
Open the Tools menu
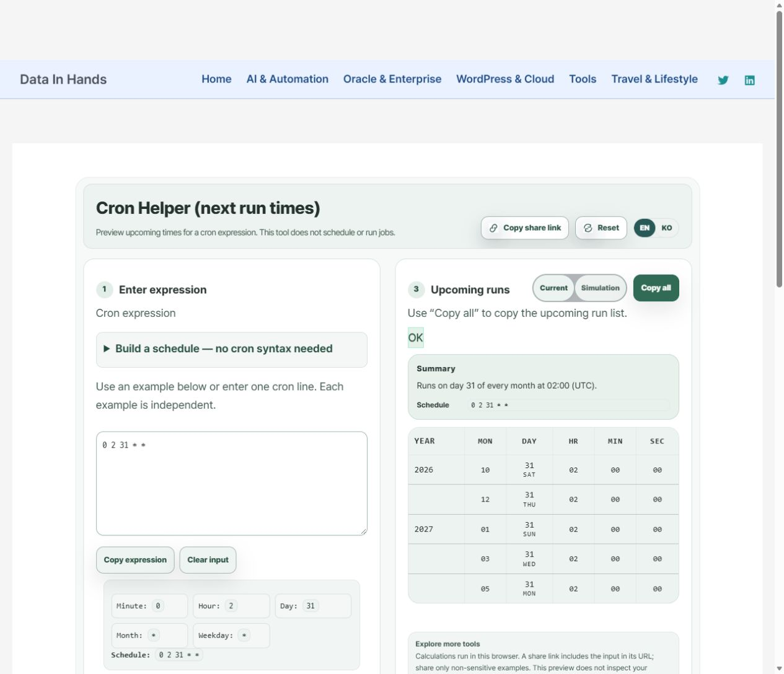583,79
